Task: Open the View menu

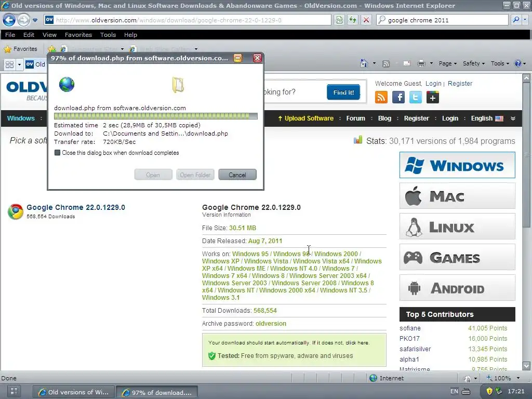Action: (49, 35)
